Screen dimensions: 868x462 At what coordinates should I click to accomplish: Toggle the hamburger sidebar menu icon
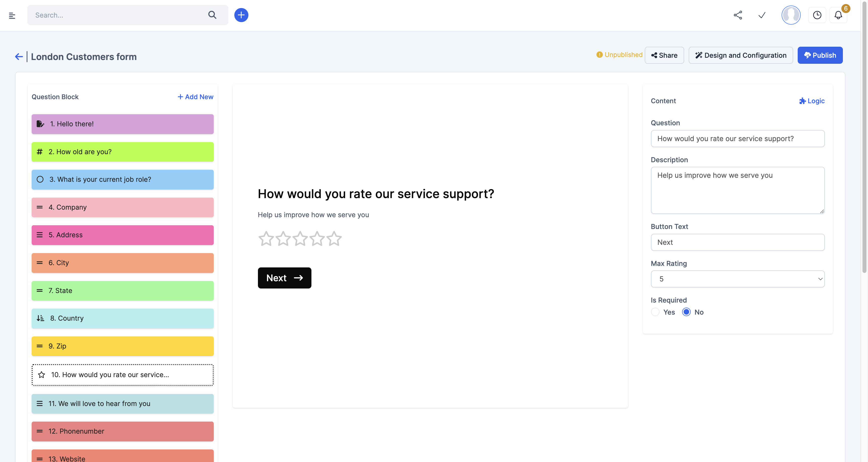(x=12, y=16)
